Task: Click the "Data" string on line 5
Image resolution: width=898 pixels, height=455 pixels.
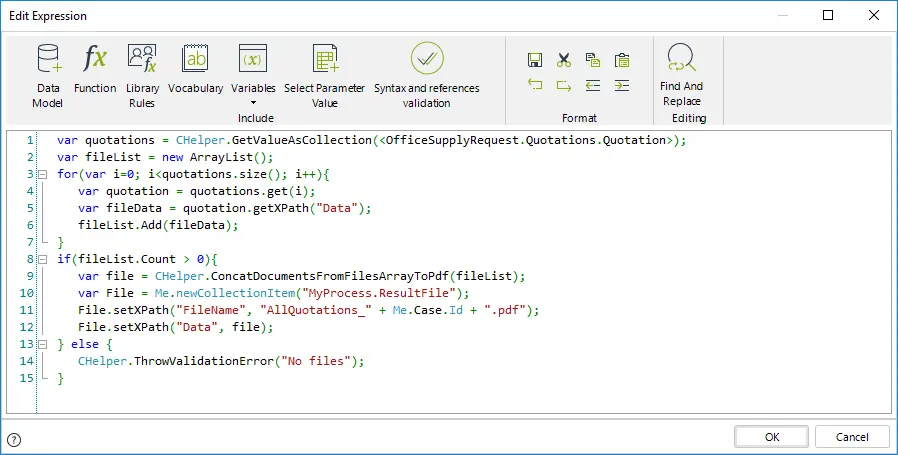Action: click(337, 208)
